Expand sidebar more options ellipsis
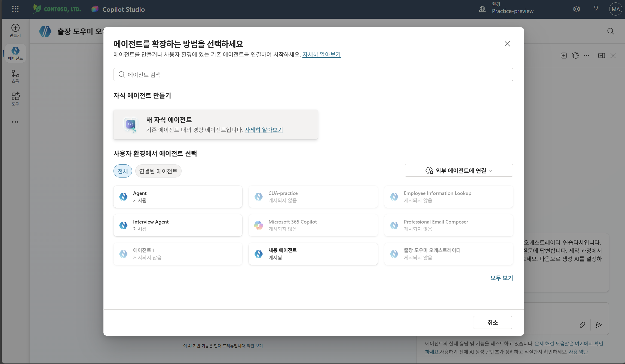The image size is (625, 364). pos(15,122)
